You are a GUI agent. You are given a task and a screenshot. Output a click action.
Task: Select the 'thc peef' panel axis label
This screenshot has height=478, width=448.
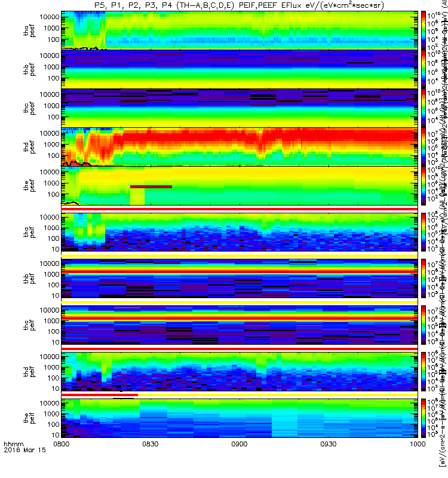coord(29,108)
